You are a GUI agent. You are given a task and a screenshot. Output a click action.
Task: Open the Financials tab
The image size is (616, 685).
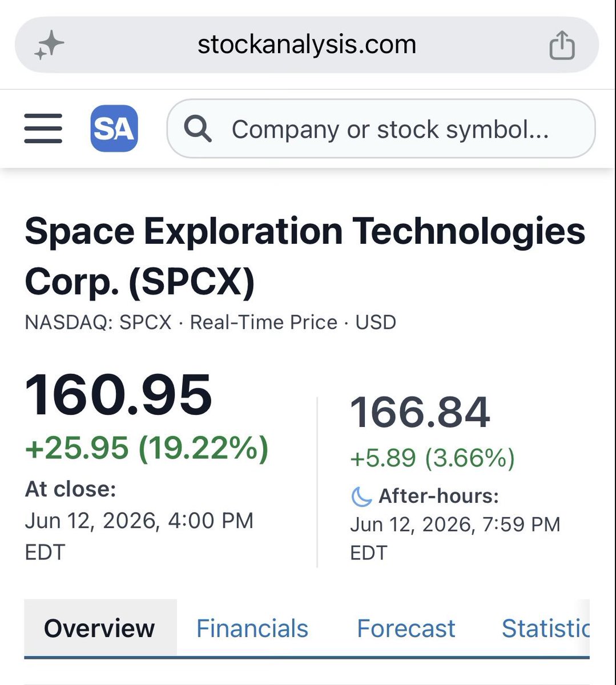[x=252, y=628]
